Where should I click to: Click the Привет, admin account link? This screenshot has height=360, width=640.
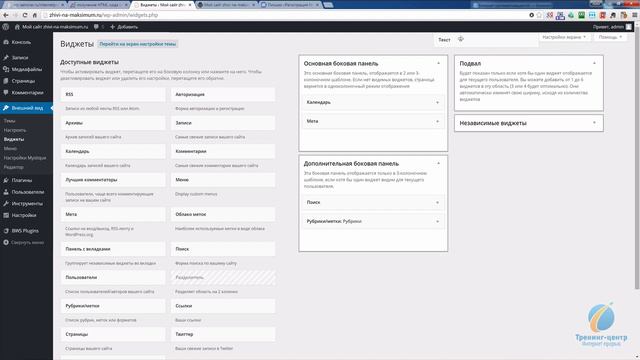(x=609, y=27)
